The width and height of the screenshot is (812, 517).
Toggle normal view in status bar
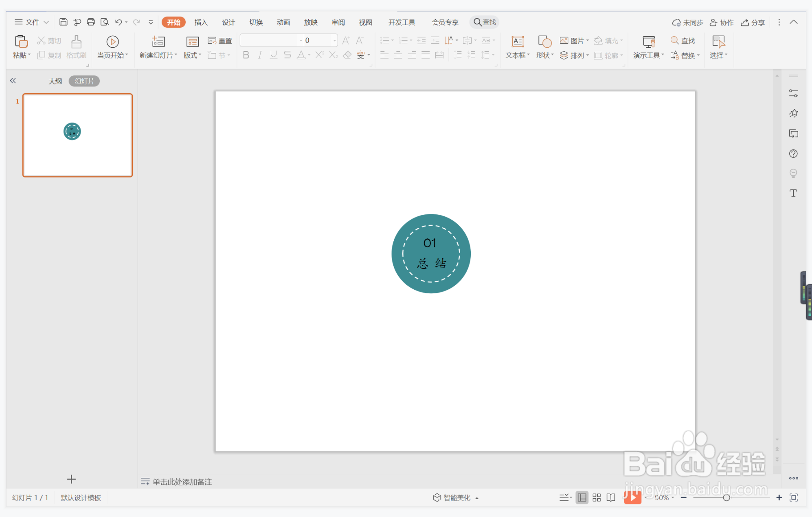[x=582, y=497]
